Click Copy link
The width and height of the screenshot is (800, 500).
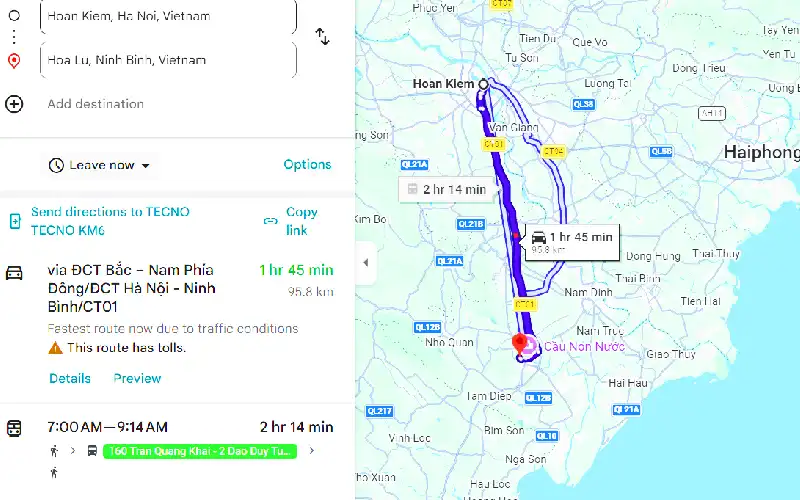coord(302,221)
